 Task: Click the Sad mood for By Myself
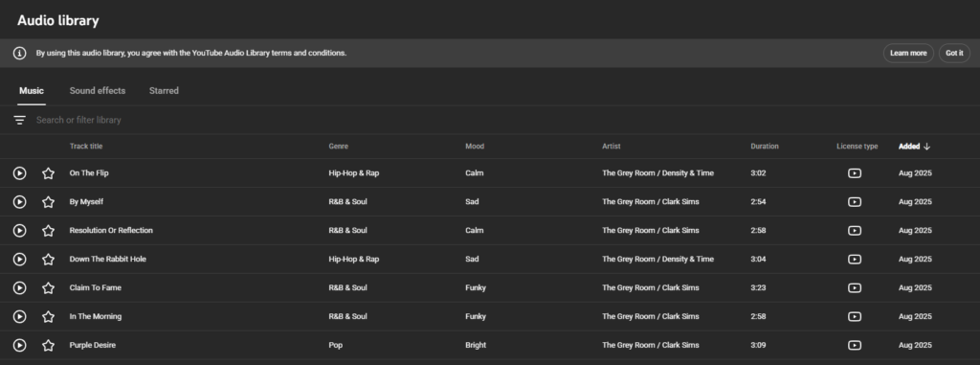coord(472,202)
